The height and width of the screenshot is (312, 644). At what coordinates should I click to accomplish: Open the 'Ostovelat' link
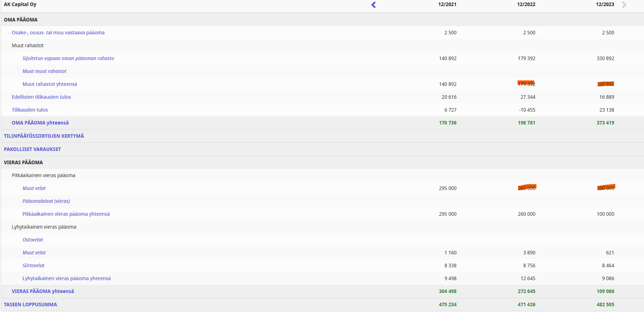point(33,240)
